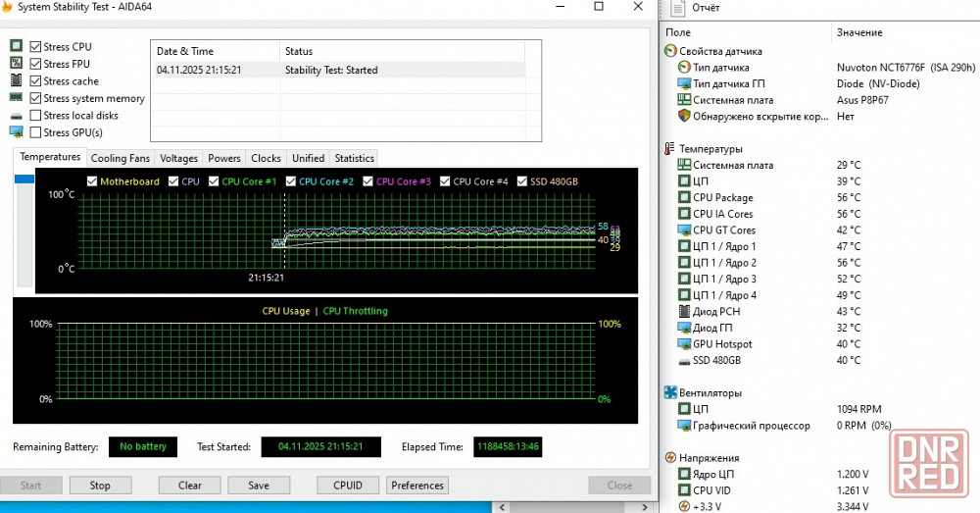Click the monitor icon beside Stress GPU(s)
The height and width of the screenshot is (513, 980).
[x=17, y=131]
